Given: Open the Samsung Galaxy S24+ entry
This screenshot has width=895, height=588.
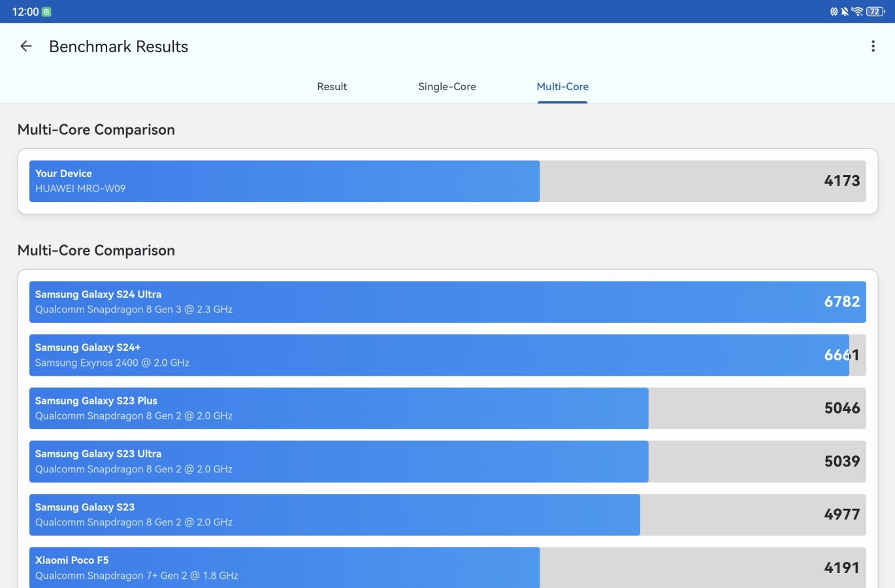Looking at the screenshot, I should [x=447, y=355].
